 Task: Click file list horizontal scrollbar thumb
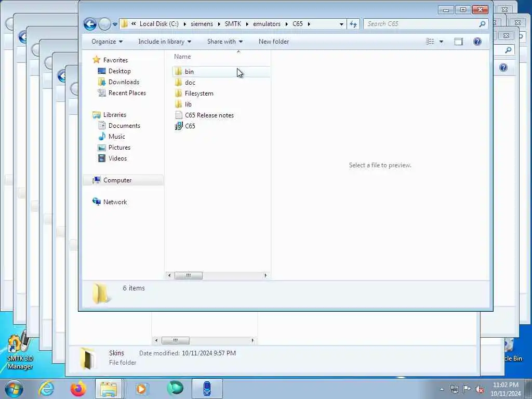188,275
